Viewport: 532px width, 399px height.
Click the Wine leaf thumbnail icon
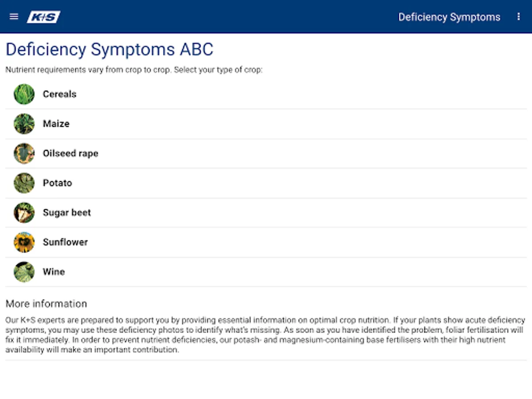point(24,272)
